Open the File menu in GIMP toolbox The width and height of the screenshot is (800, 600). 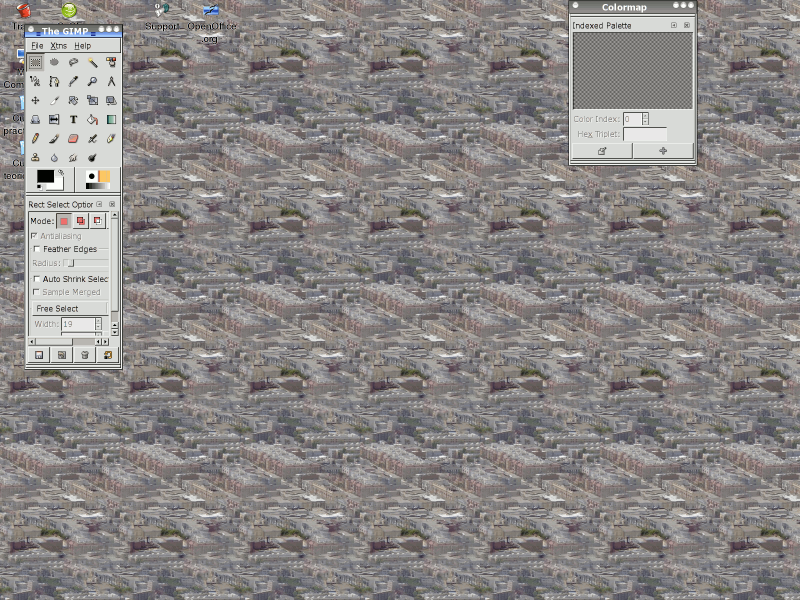point(38,46)
